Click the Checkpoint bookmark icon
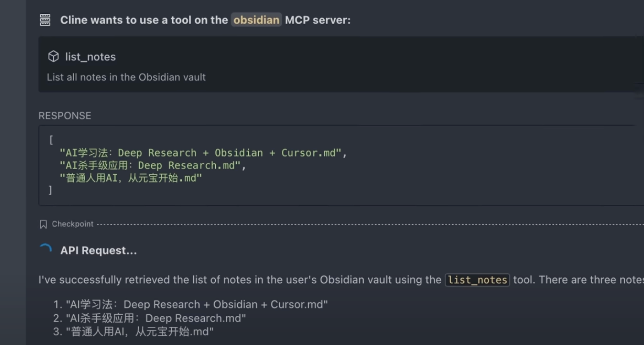 tap(44, 224)
